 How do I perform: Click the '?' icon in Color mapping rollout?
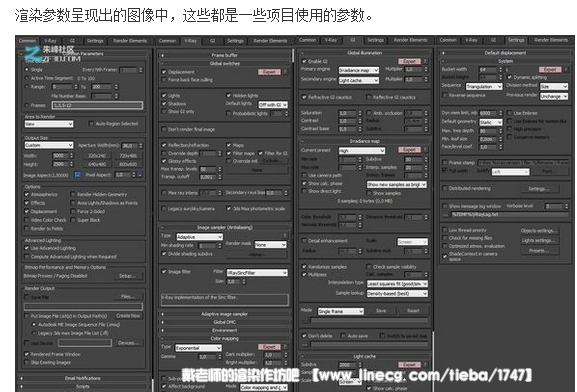point(285,347)
